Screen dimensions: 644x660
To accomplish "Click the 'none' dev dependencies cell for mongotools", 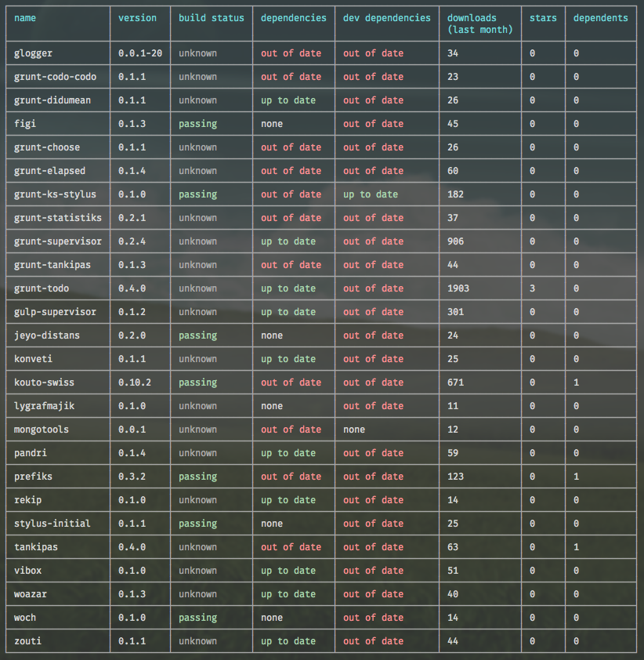I will pyautogui.click(x=354, y=430).
